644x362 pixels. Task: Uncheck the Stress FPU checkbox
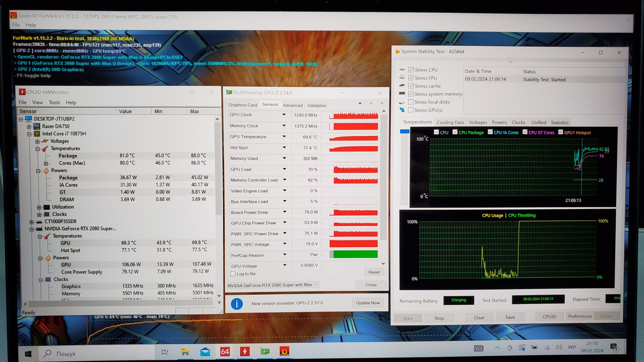(411, 78)
